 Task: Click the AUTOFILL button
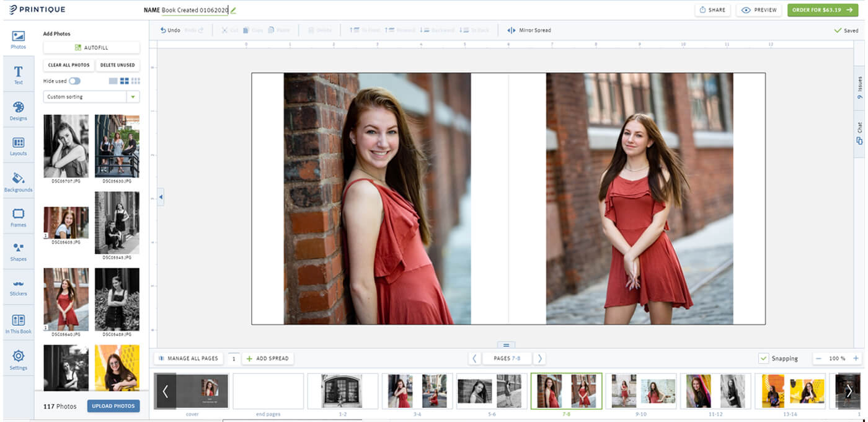click(91, 47)
